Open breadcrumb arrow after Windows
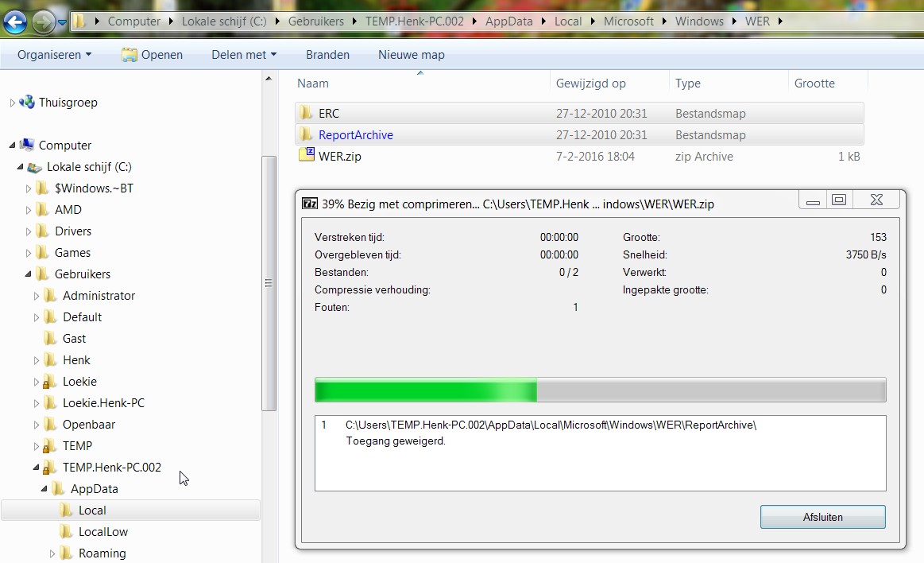This screenshot has width=924, height=563. click(x=734, y=21)
